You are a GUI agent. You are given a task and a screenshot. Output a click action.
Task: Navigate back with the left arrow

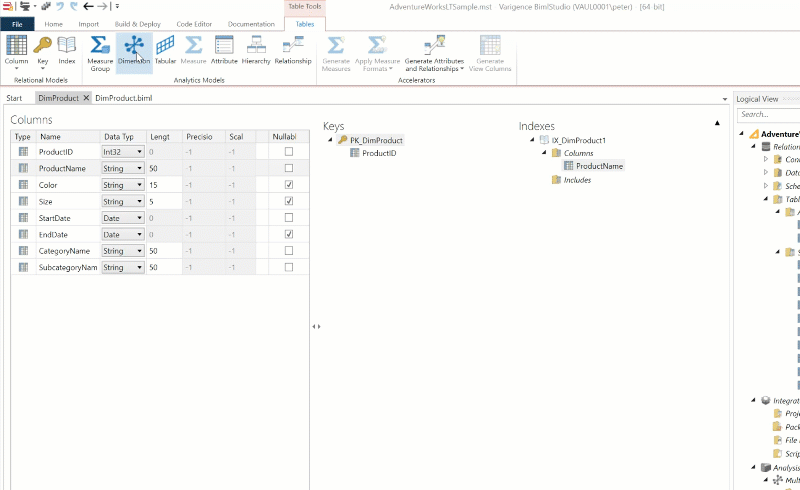[x=88, y=7]
